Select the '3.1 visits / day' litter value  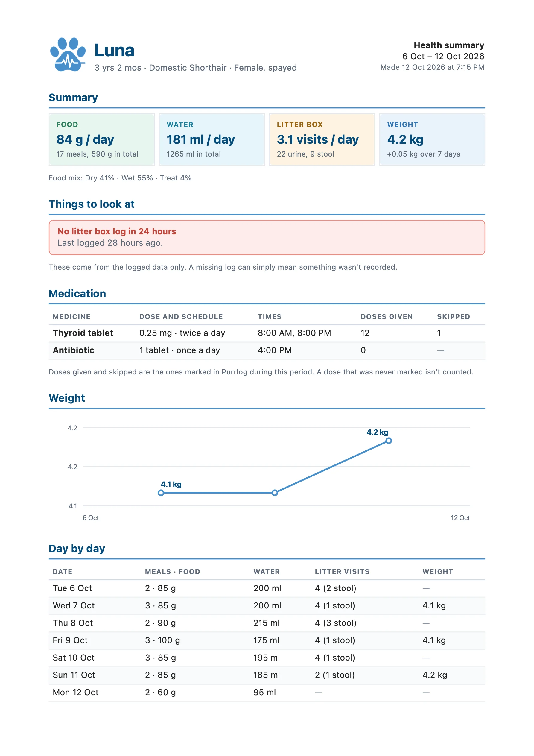pyautogui.click(x=318, y=139)
